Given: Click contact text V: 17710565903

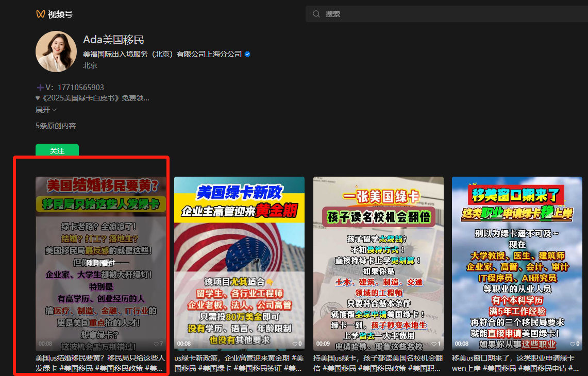Looking at the screenshot, I should pos(70,88).
